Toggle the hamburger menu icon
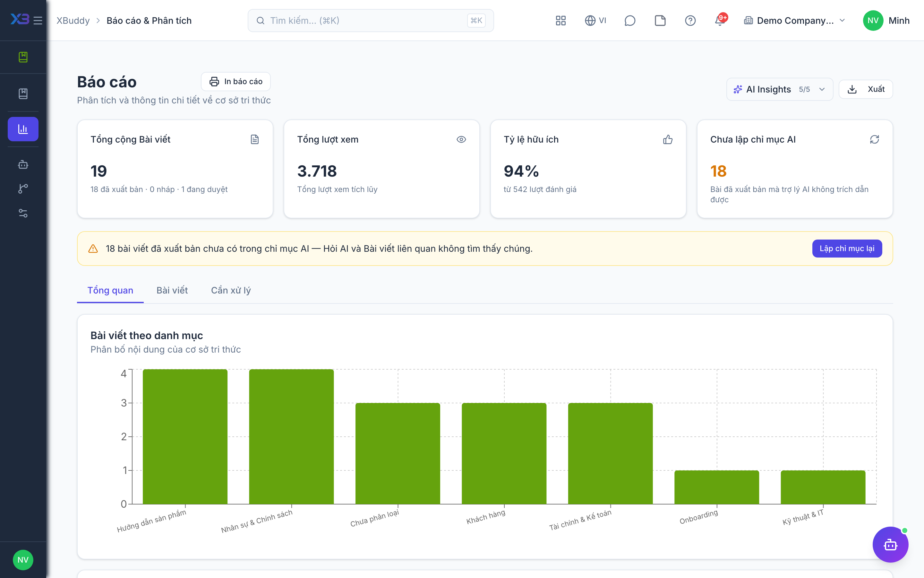This screenshot has width=924, height=578. tap(38, 20)
